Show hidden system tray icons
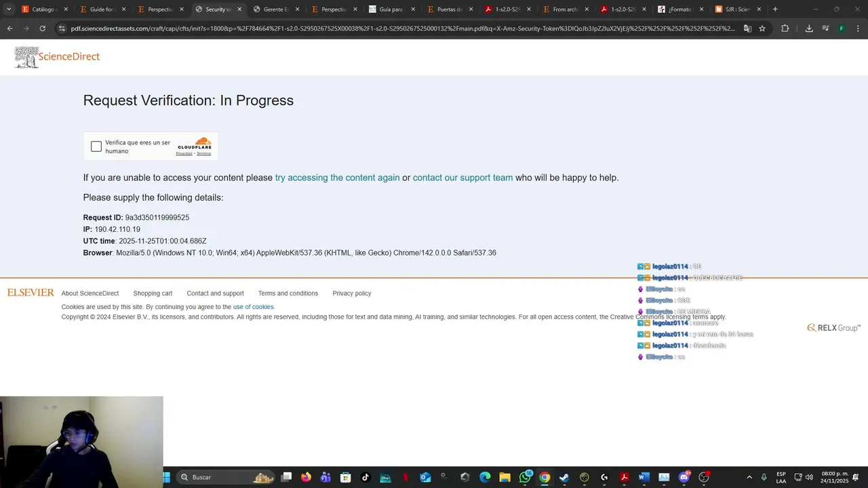This screenshot has width=868, height=488. coord(749,477)
